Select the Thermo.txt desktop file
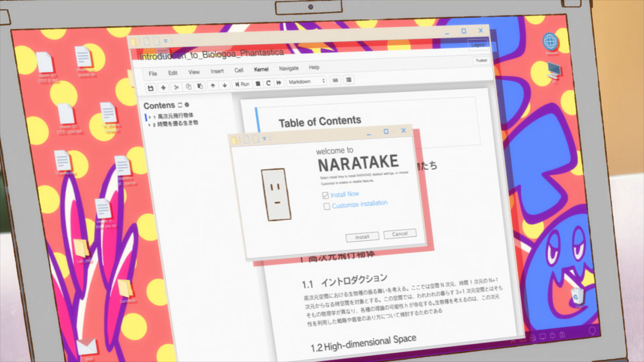Viewport: 644px width, 362px height. tap(64, 163)
